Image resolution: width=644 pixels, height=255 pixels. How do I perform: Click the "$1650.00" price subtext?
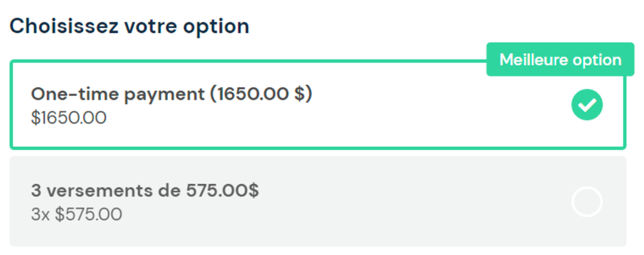point(68,118)
